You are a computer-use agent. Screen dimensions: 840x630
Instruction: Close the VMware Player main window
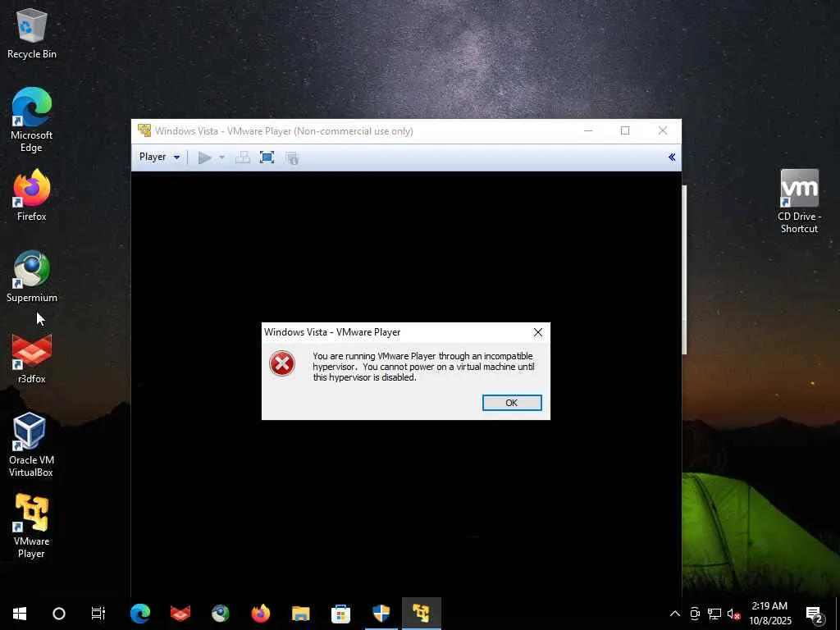(663, 130)
